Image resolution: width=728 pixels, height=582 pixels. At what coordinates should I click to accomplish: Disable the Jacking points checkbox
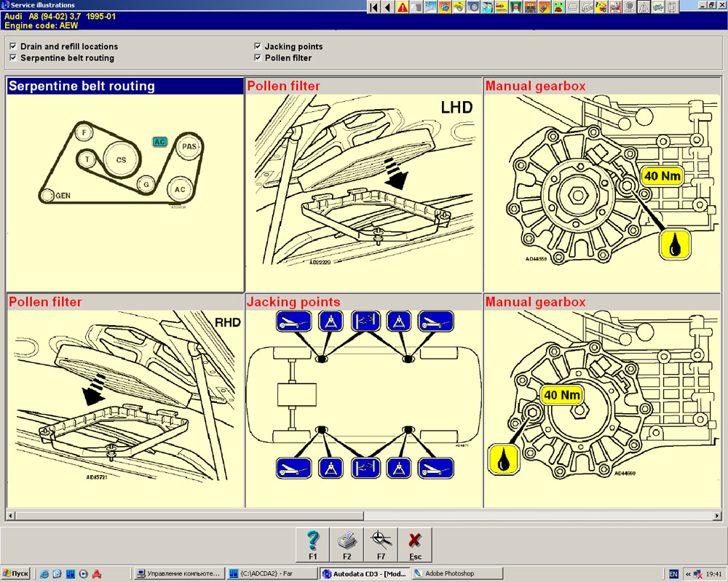coord(258,47)
